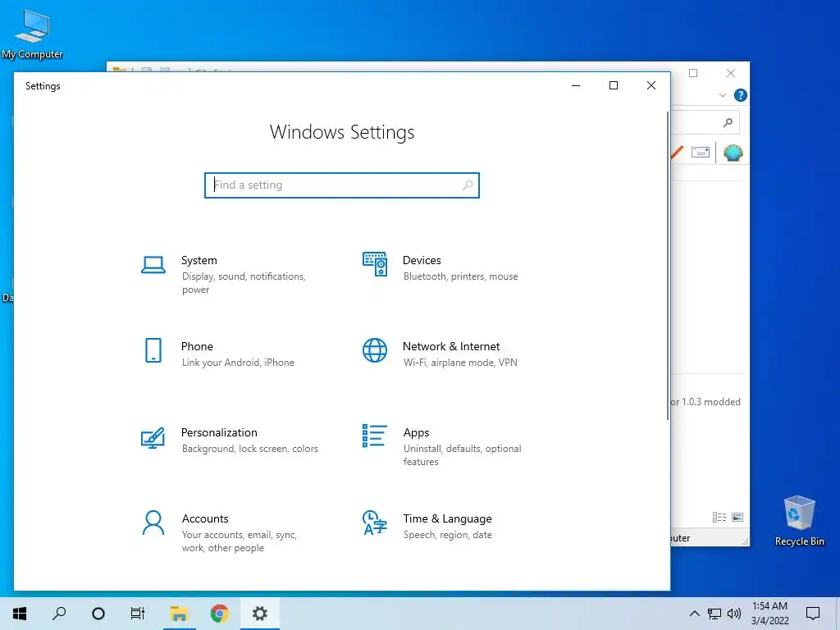The height and width of the screenshot is (630, 840).
Task: Open taskbar Search magnifier
Action: pyautogui.click(x=59, y=614)
